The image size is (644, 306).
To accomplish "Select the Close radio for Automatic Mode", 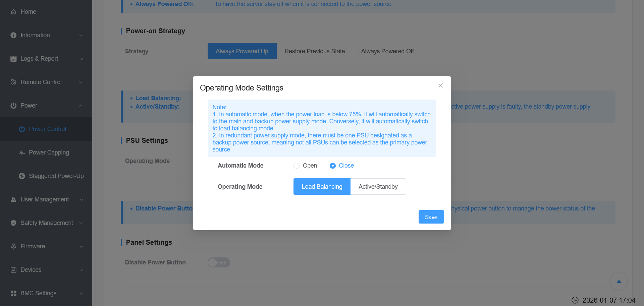I will point(333,166).
